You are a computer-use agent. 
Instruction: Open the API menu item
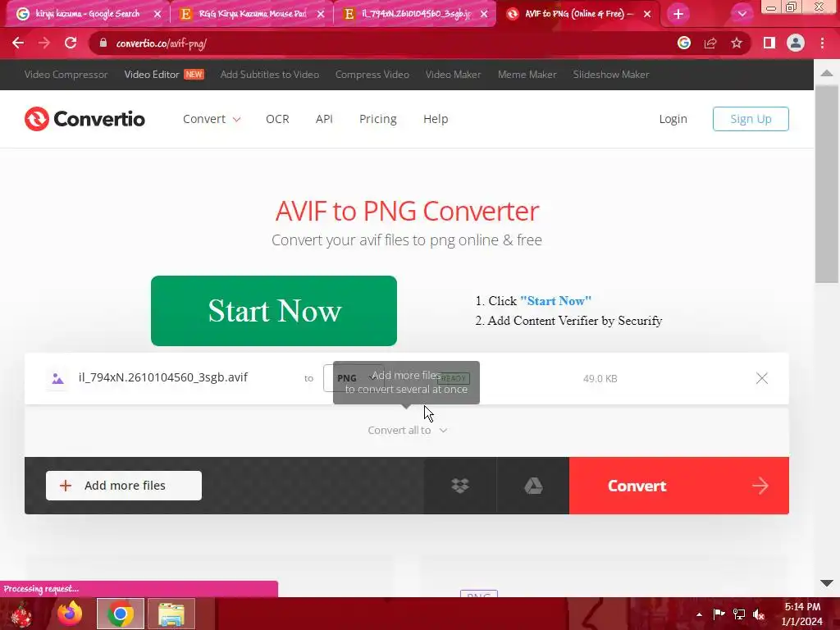[324, 119]
